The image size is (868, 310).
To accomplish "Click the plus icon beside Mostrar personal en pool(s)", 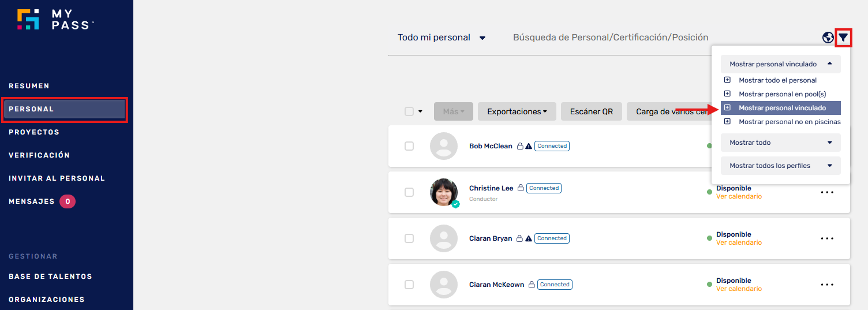I will 727,94.
